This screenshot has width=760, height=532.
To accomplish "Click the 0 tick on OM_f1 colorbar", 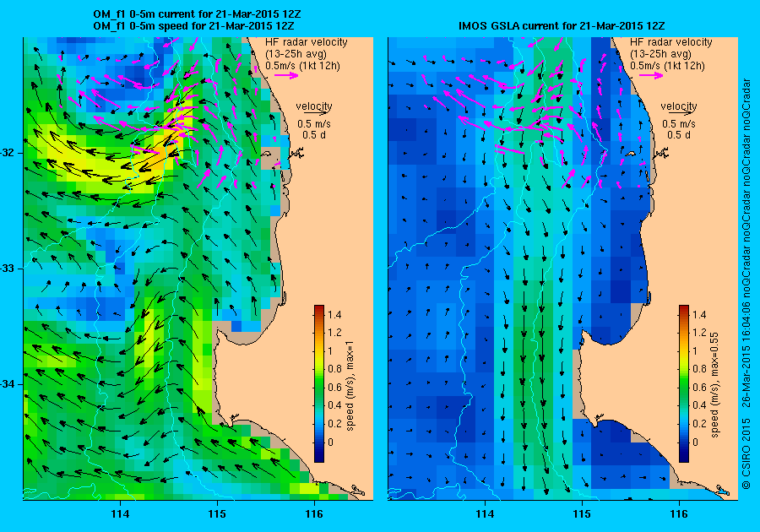I will click(x=330, y=442).
